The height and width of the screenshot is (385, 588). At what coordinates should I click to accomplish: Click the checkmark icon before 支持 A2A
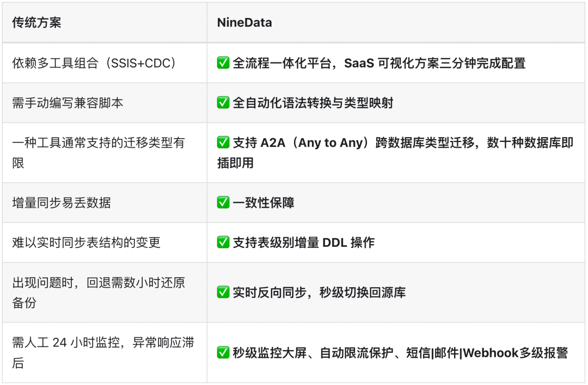[223, 143]
